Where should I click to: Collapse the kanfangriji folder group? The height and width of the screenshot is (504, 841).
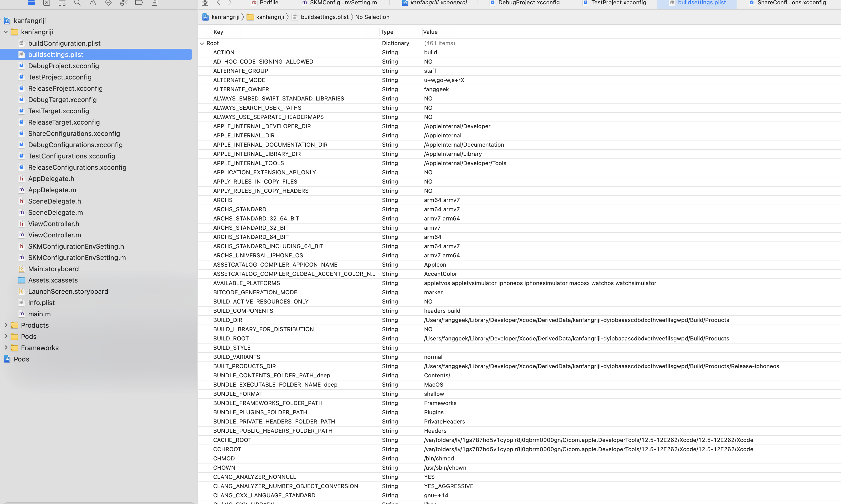(x=6, y=32)
